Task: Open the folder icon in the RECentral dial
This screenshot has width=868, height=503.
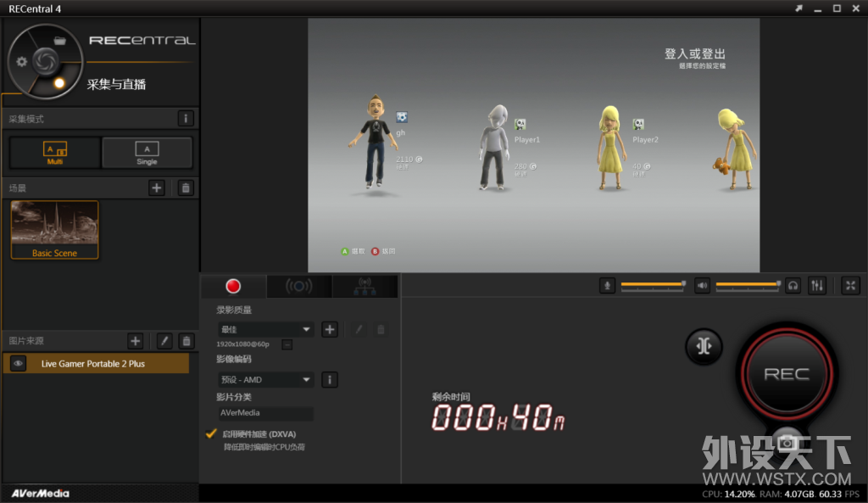Action: tap(60, 41)
